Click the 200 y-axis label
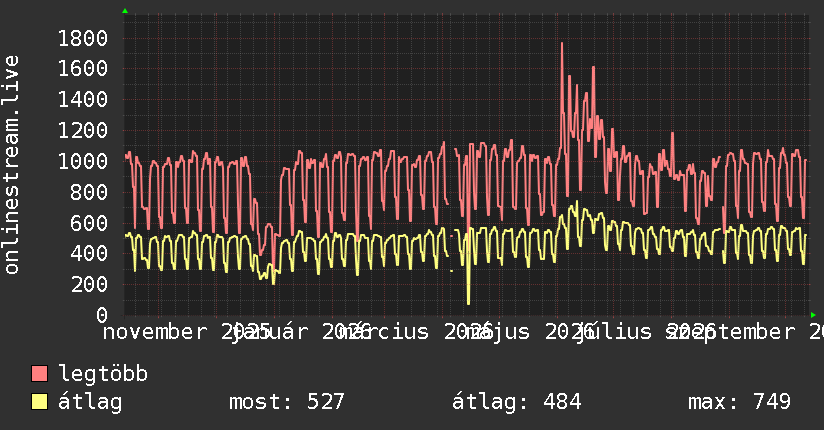824x430 pixels. (x=89, y=284)
